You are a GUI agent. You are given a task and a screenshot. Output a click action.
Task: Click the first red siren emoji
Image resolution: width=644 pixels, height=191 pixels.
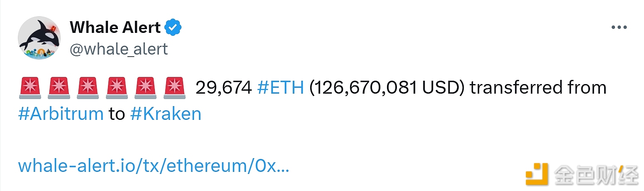30,88
